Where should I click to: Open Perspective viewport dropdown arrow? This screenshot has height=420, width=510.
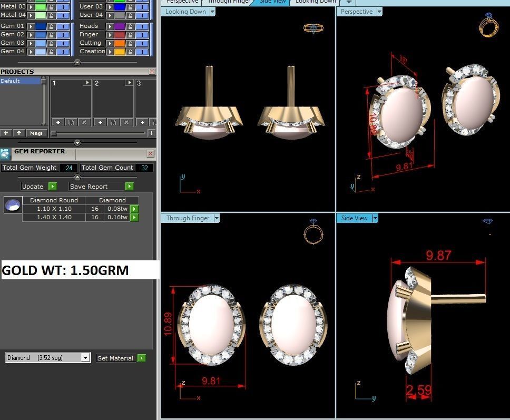coord(379,12)
